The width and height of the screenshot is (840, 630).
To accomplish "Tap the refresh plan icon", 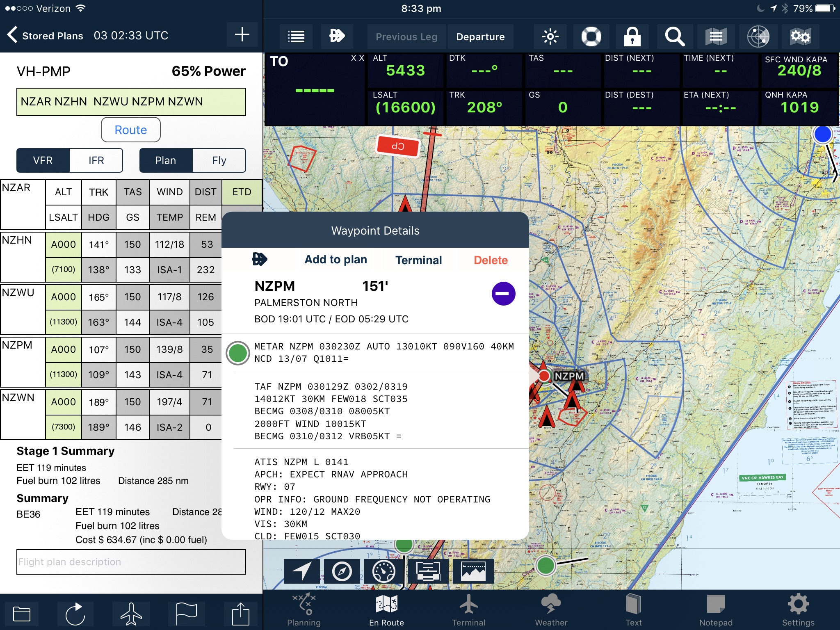I will [x=75, y=614].
